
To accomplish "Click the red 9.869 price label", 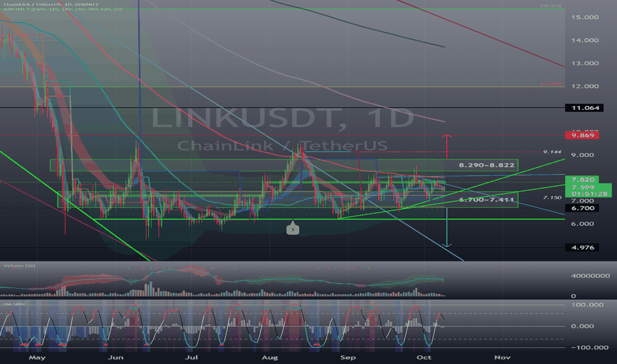I will pos(582,136).
